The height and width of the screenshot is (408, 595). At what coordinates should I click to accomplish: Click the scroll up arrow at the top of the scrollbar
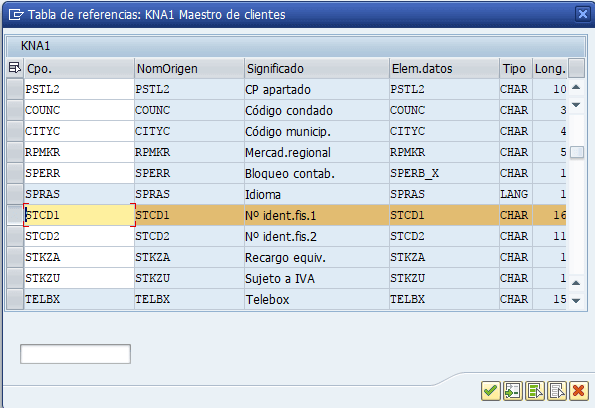click(x=576, y=87)
